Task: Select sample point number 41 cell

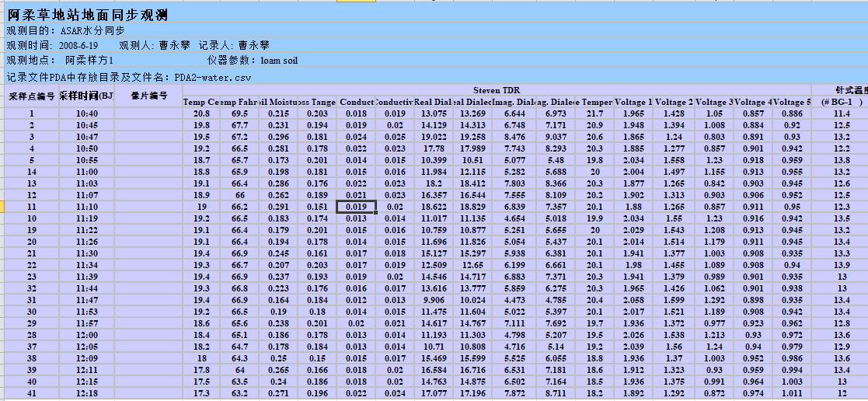Action: 32,393
